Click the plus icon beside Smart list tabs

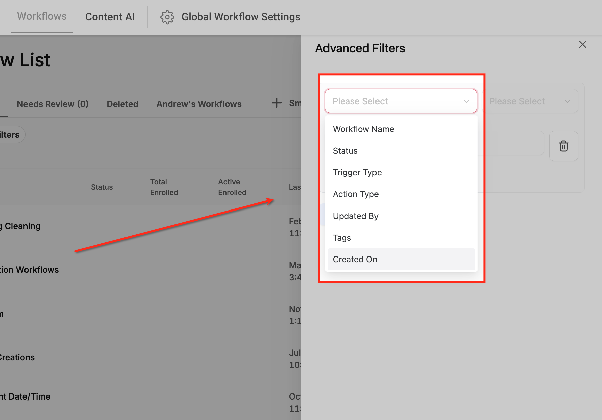coord(276,103)
